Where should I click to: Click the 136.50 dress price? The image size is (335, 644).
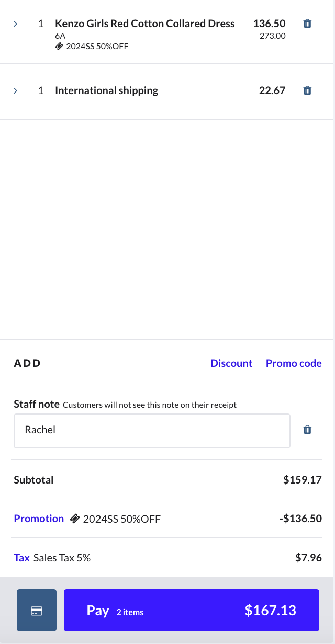click(270, 24)
